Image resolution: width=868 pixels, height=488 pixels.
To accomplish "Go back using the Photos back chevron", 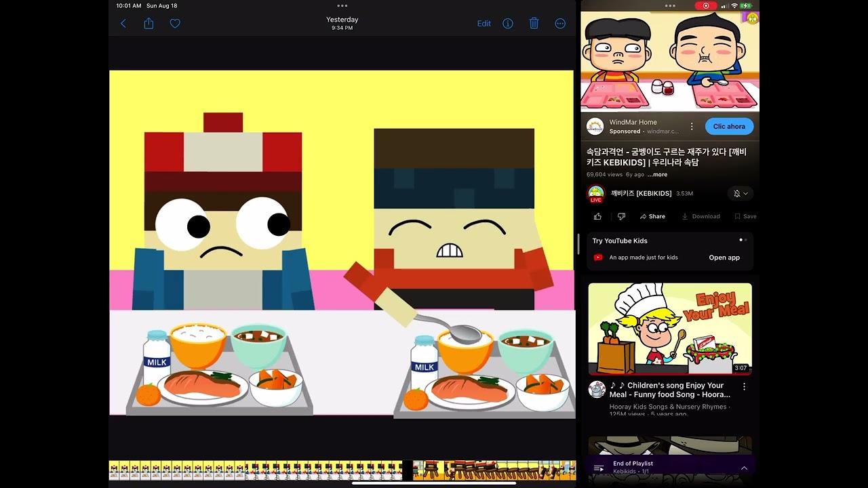I will coord(123,24).
